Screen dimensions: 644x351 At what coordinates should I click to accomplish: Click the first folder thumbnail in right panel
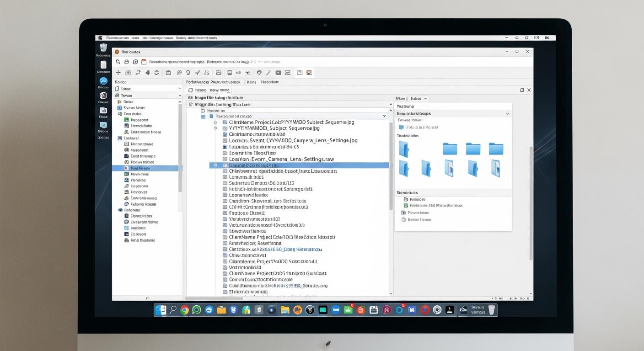(x=403, y=149)
